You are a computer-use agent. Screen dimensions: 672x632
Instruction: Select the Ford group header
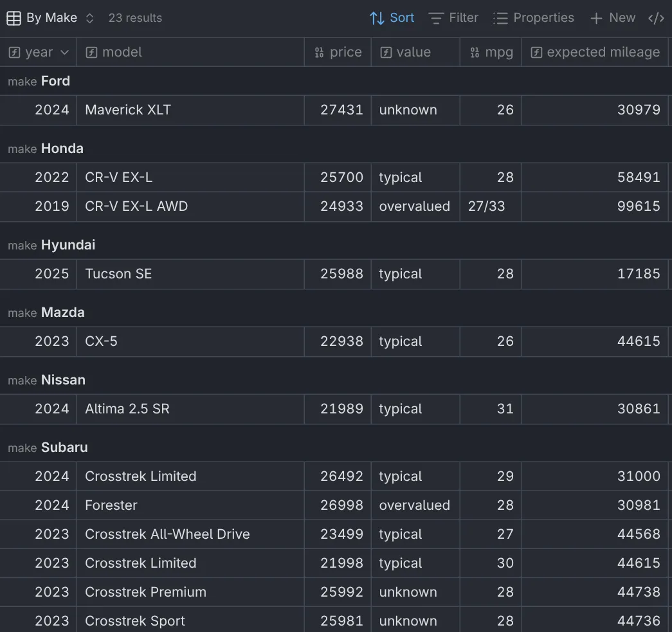pyautogui.click(x=39, y=80)
